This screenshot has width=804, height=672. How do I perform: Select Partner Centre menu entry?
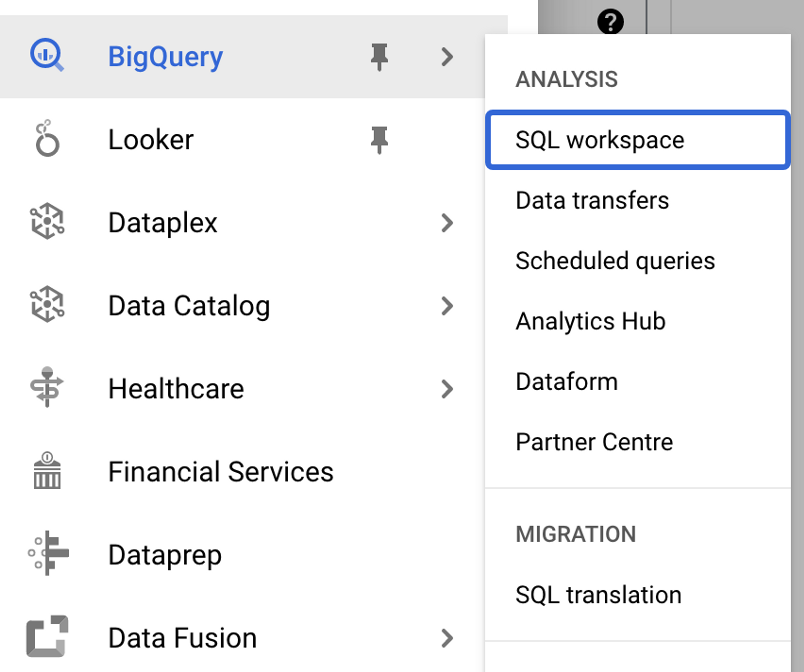pyautogui.click(x=638, y=442)
